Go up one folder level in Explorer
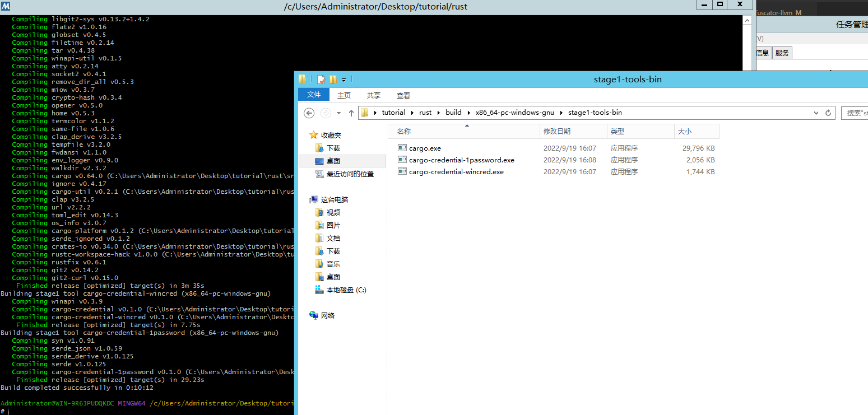 [351, 113]
